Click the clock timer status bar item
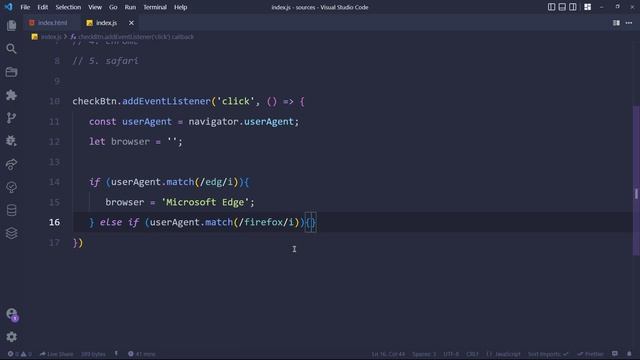640x360 pixels. tap(142, 354)
